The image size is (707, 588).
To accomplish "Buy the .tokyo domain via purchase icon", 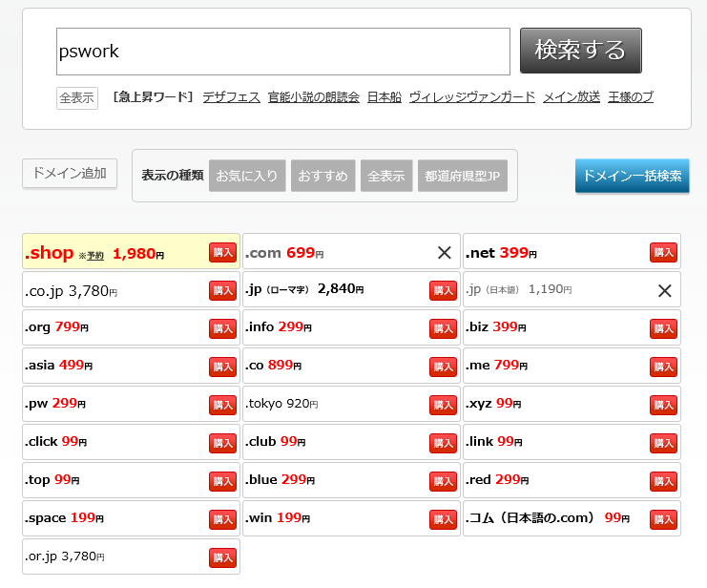I will [443, 405].
